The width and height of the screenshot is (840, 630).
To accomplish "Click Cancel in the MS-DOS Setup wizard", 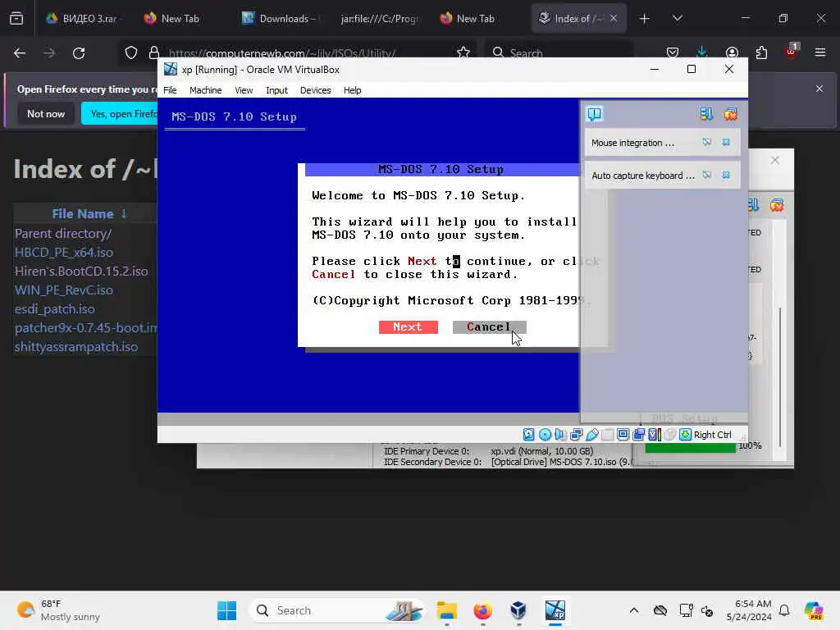I will point(489,326).
